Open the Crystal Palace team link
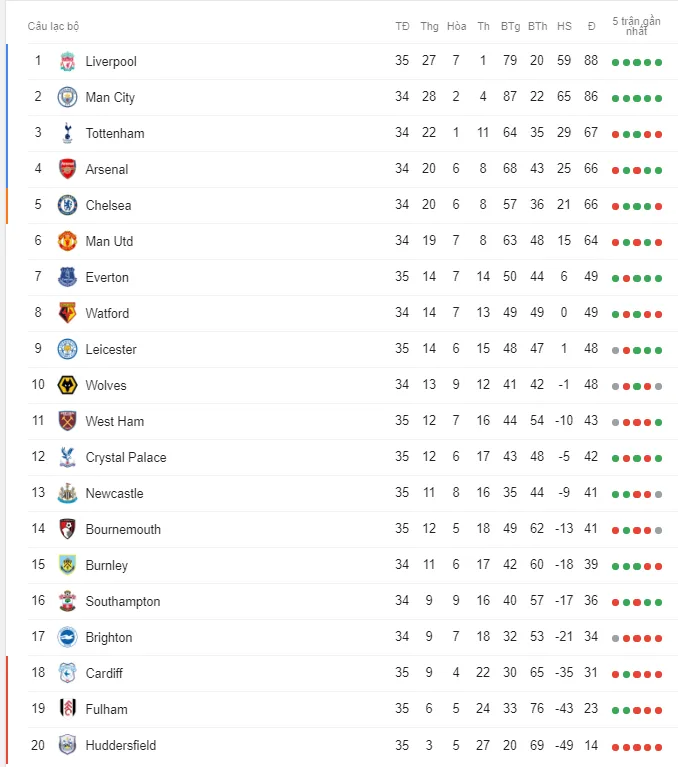Image resolution: width=678 pixels, height=767 pixels. pos(126,457)
